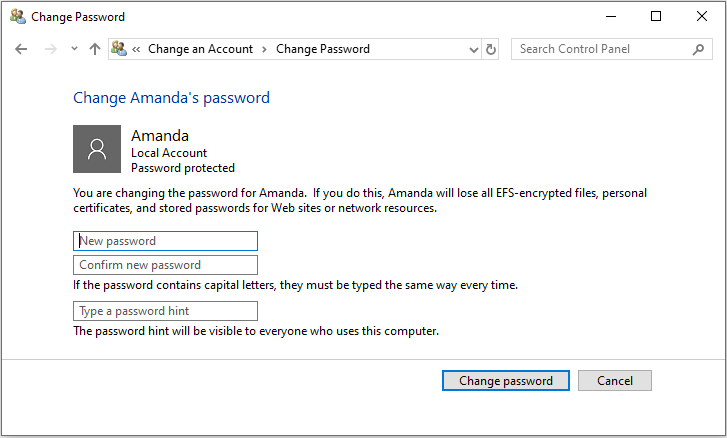This screenshot has height=438, width=727.
Task: Focus the Confirm new password field
Action: pyautogui.click(x=166, y=265)
